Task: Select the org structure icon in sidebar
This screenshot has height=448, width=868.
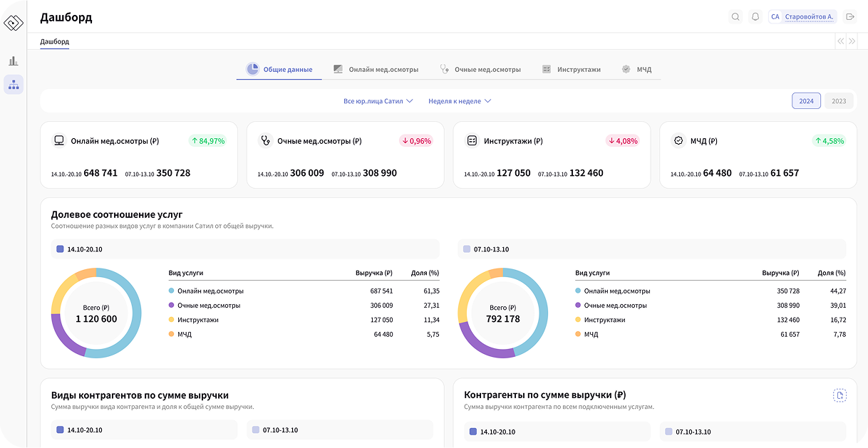Action: [14, 85]
